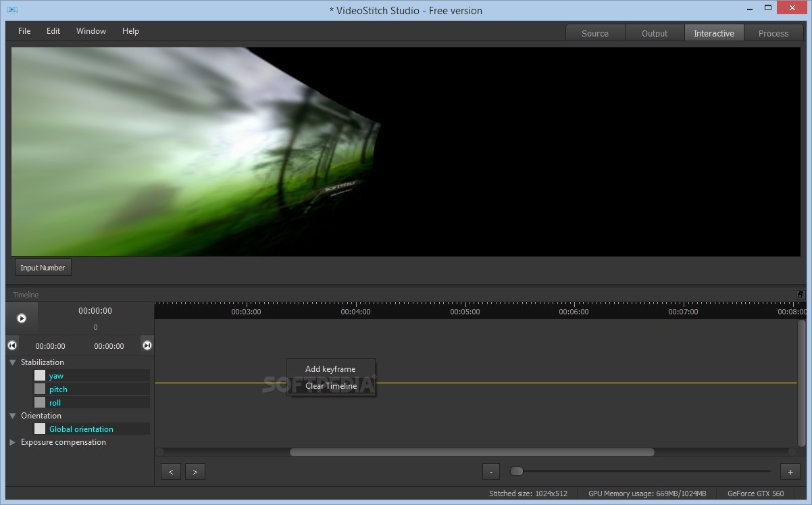Open the Help menu
812x505 pixels.
(130, 31)
